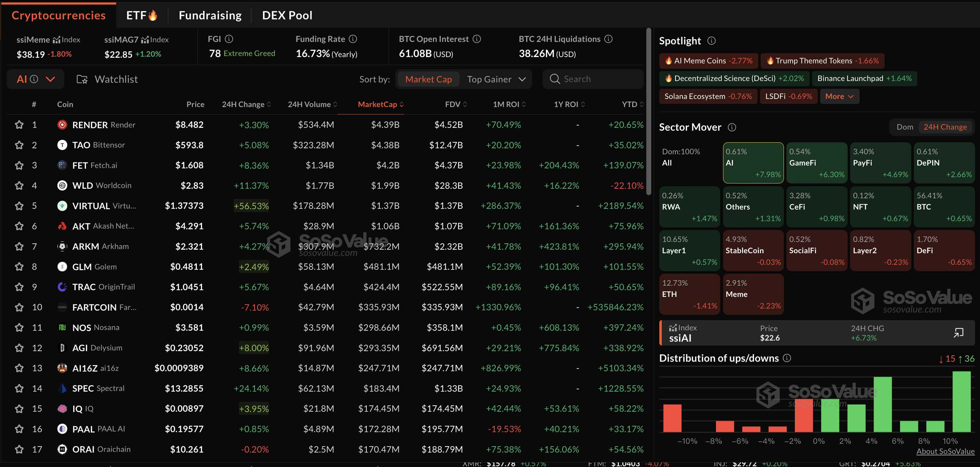980x467 pixels.
Task: Select the Meme sector tile
Action: pos(753,294)
